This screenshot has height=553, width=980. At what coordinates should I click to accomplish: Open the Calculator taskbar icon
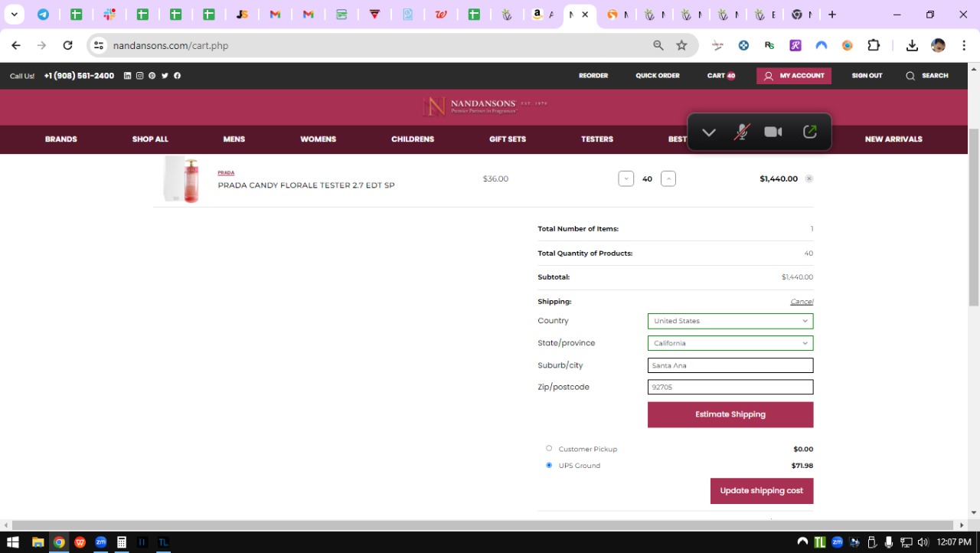(x=121, y=542)
